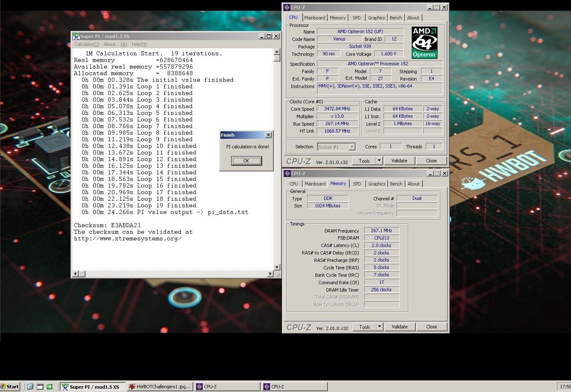Expand the Socket #1 selection dropdown
Viewport: 571px width, 392px height.
tap(352, 147)
